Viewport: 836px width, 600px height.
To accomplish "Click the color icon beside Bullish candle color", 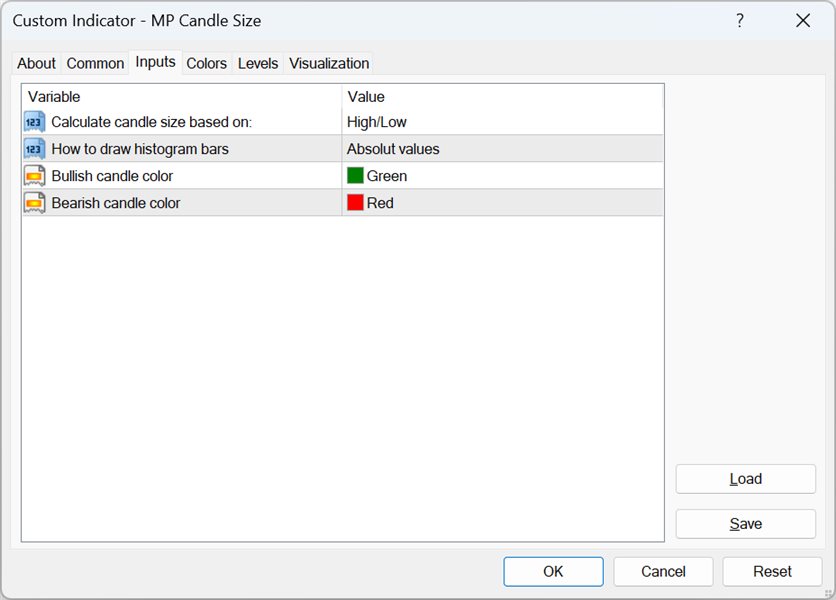I will (34, 176).
